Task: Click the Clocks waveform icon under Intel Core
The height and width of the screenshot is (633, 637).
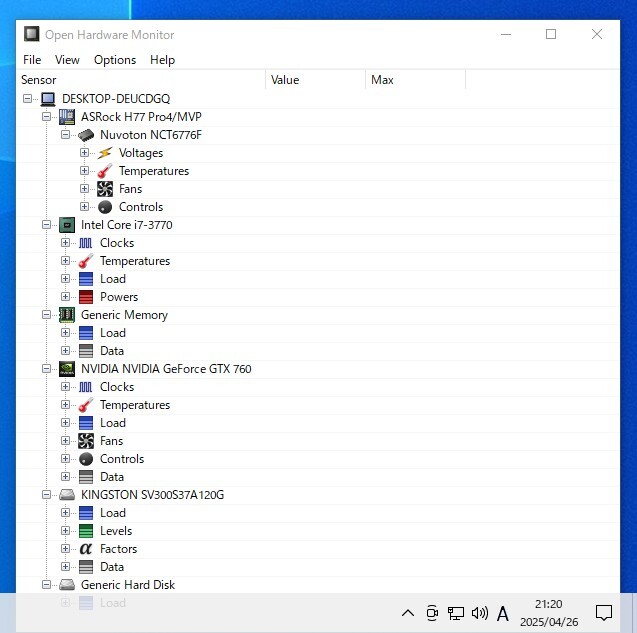Action: click(86, 243)
